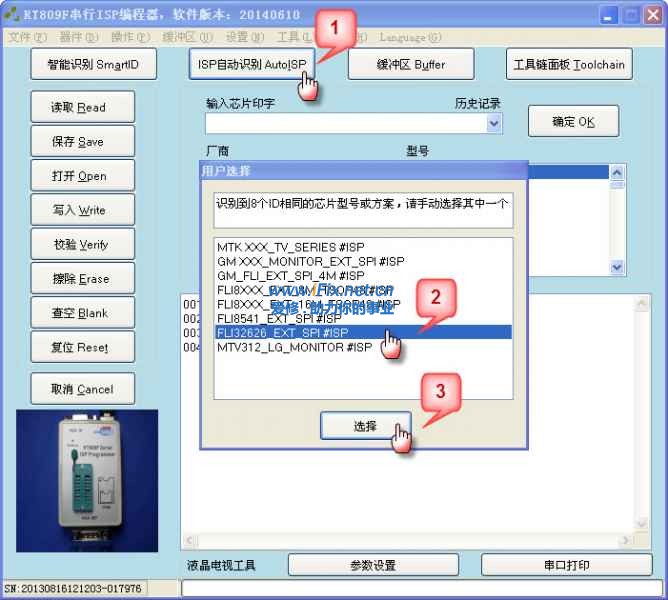Open the 工具链面板 Toolchain panel
Viewport: 668px width, 600px height.
[568, 65]
